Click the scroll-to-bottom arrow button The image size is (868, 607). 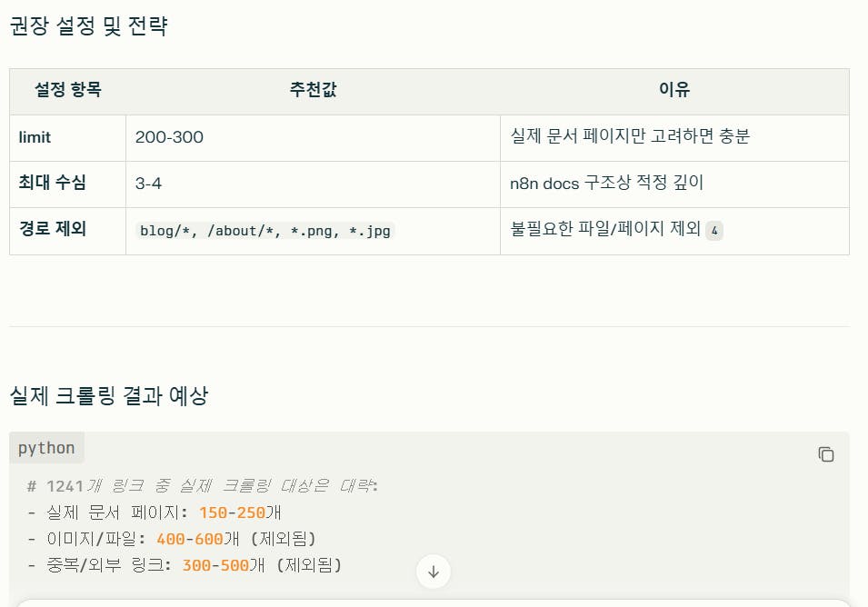point(434,572)
